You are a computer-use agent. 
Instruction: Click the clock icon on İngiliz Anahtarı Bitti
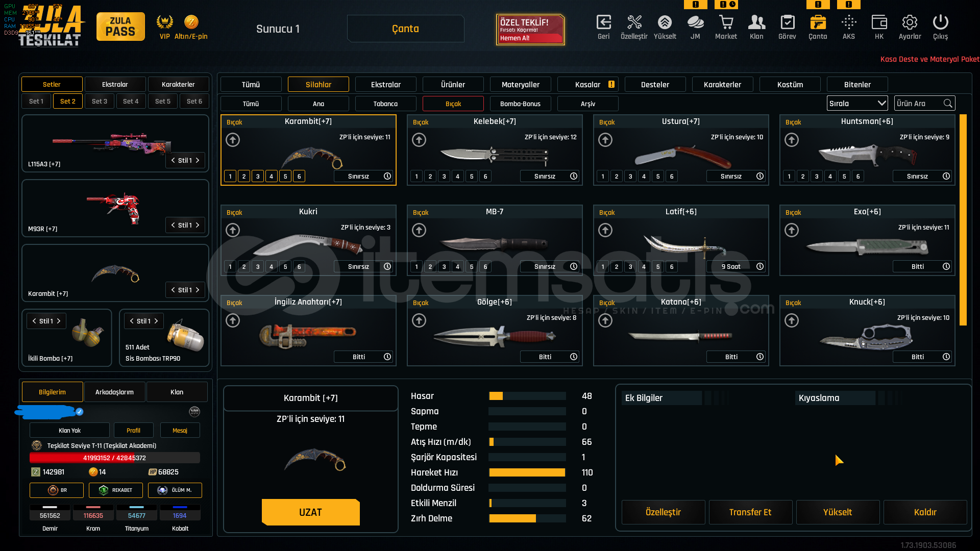pyautogui.click(x=387, y=357)
